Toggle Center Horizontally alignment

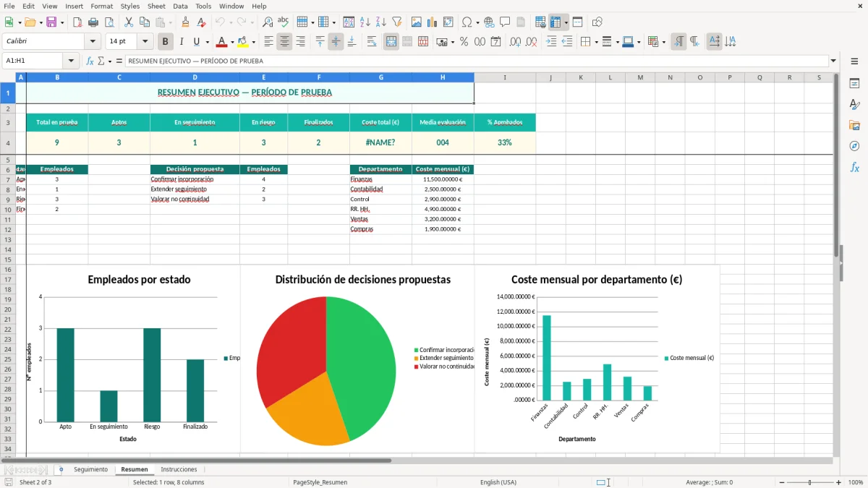point(284,42)
